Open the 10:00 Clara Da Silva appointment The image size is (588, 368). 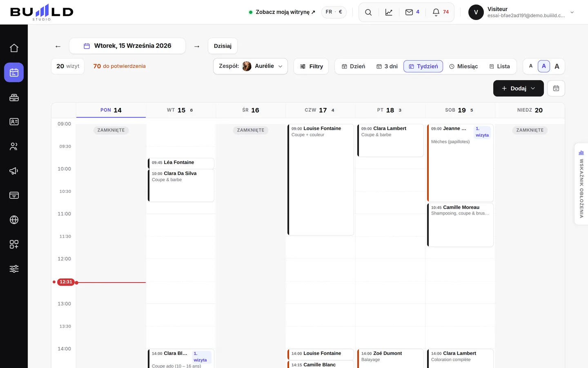pyautogui.click(x=181, y=185)
